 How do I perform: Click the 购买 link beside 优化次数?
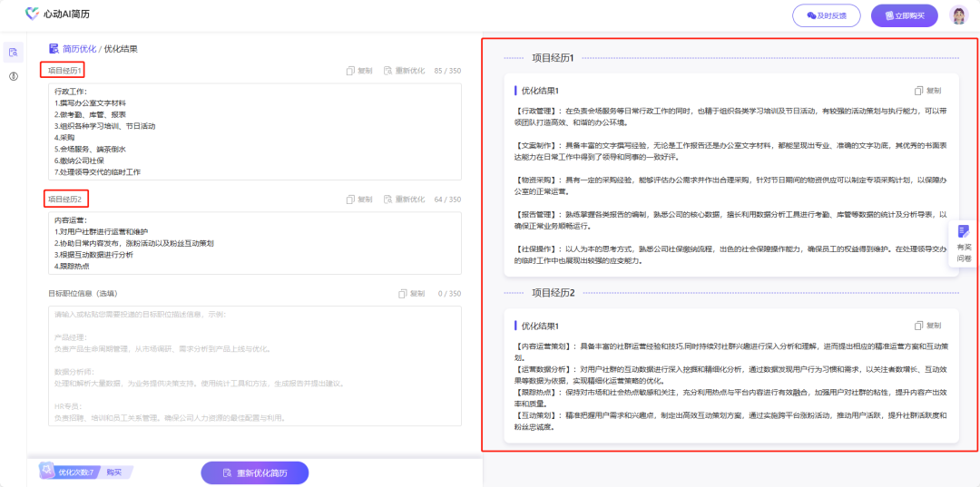tap(114, 472)
